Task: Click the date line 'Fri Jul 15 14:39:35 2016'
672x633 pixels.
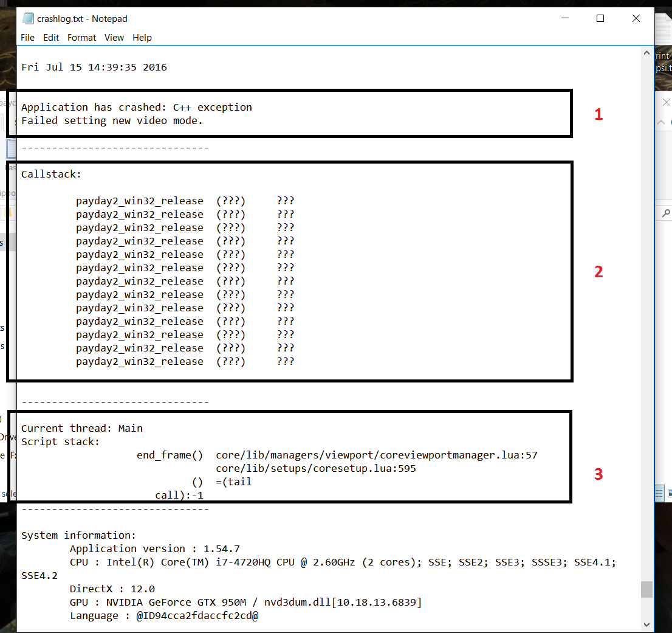Action: tap(94, 67)
